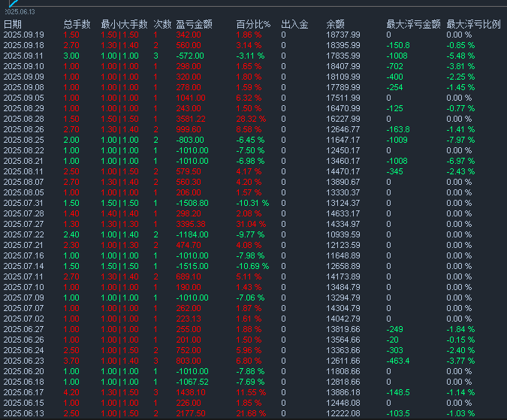The width and height of the screenshot is (507, 420).
Task: Select the 2025.06.13 row in the table
Action: pyautogui.click(x=24, y=413)
